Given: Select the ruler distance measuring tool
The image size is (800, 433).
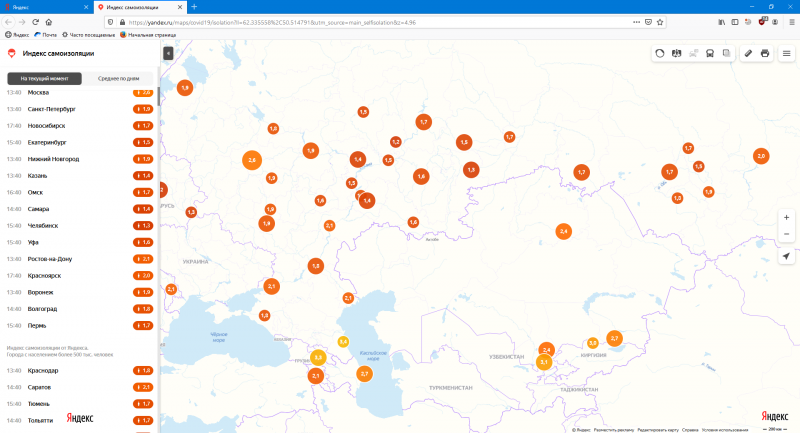Looking at the screenshot, I should (748, 53).
